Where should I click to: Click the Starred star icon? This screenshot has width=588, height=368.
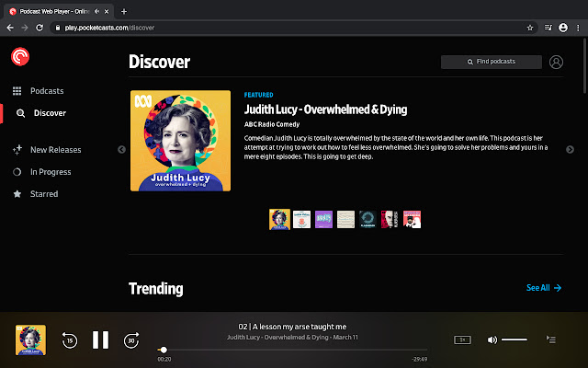(x=17, y=194)
